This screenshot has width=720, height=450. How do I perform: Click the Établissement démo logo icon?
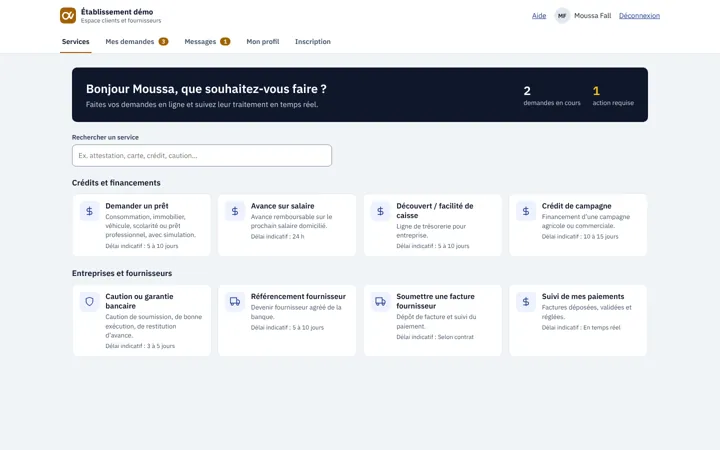[68, 16]
